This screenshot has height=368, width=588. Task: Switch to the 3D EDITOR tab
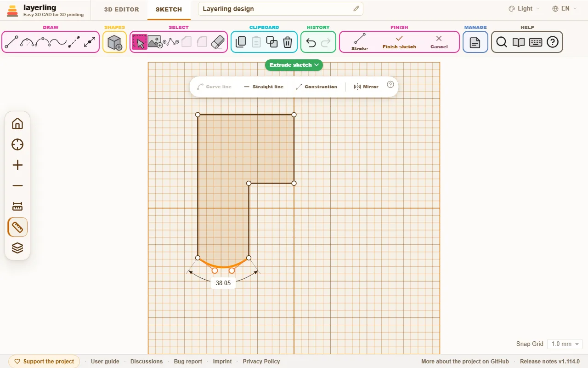(121, 9)
